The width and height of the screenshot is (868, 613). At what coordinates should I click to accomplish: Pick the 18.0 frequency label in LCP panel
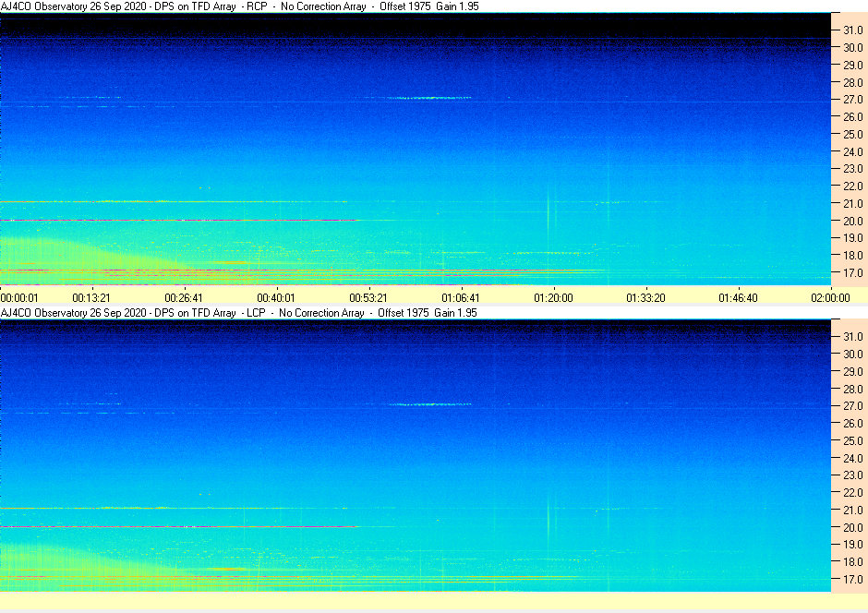pyautogui.click(x=853, y=561)
